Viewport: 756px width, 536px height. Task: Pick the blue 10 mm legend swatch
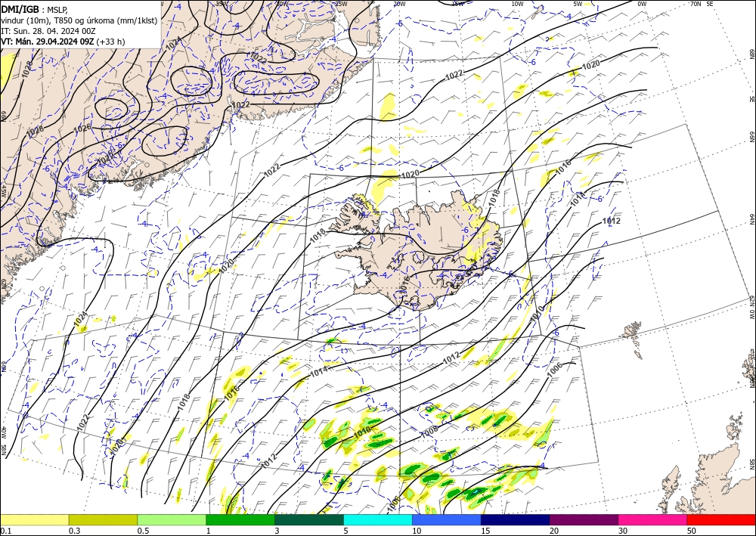(447, 519)
